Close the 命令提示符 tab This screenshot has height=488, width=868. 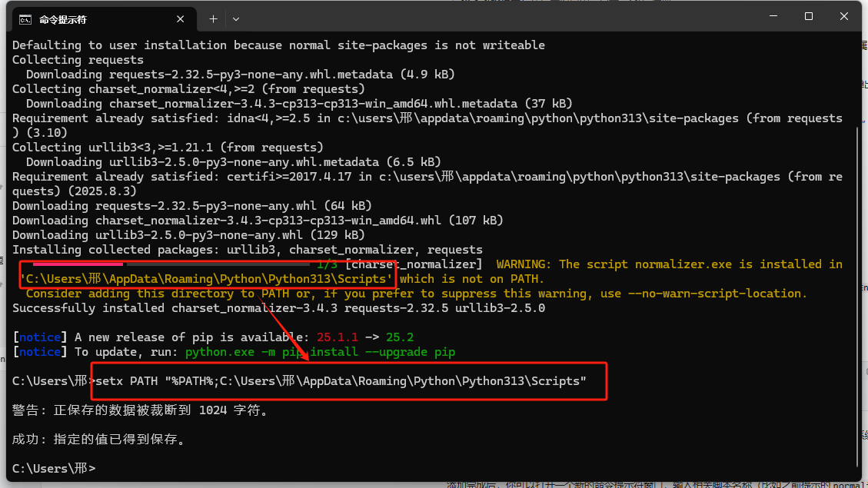pos(181,19)
